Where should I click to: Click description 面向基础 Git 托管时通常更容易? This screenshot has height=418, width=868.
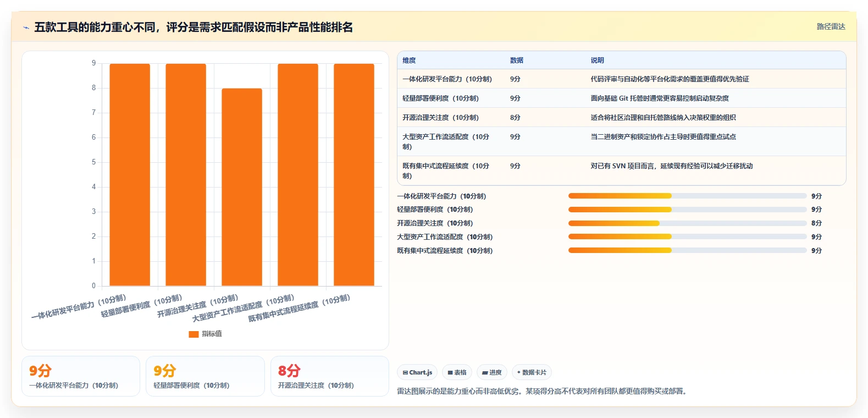[660, 98]
